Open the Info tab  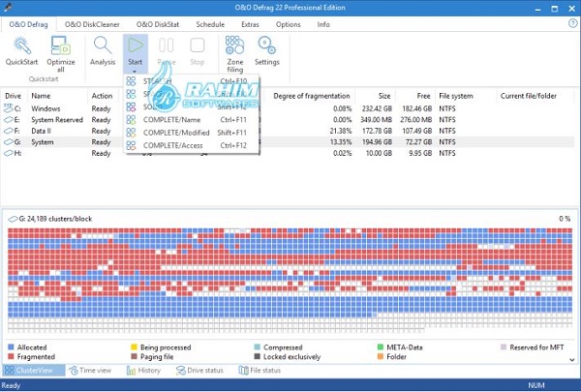323,24
